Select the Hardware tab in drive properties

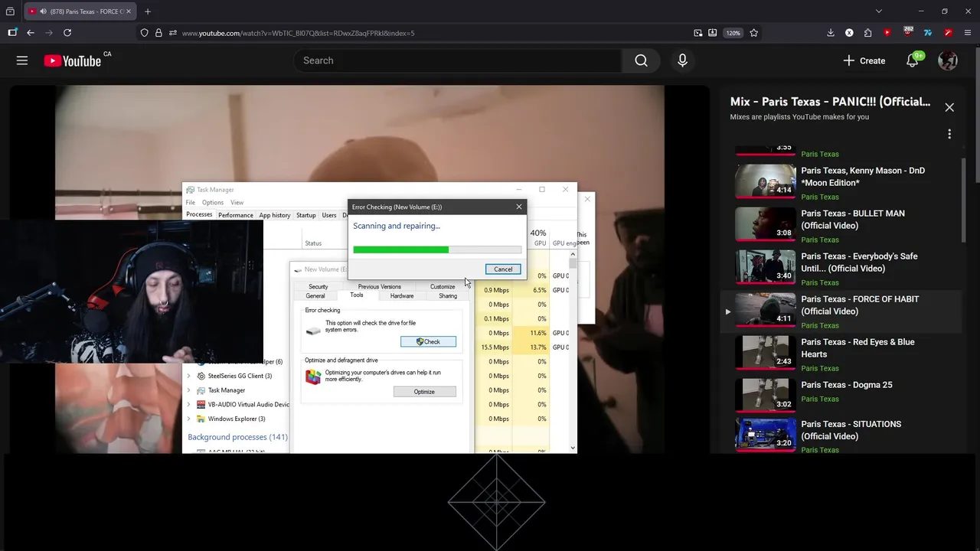402,296
